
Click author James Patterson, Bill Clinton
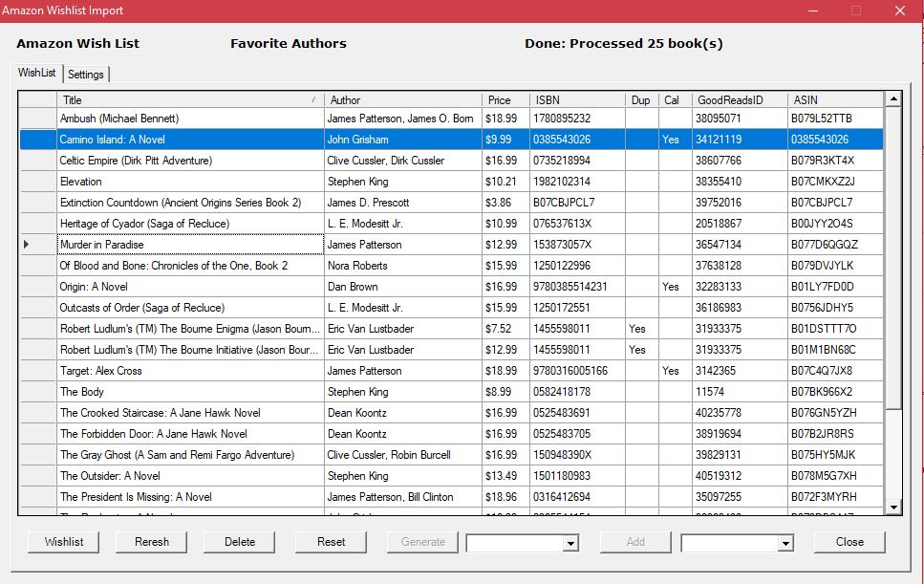pos(403,497)
